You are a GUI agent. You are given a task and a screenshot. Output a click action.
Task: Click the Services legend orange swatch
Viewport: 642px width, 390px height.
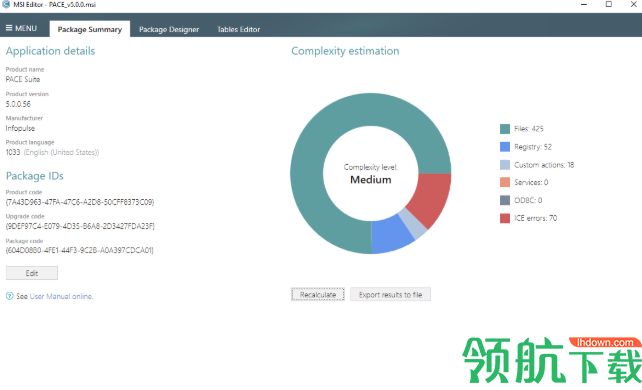[x=505, y=182]
